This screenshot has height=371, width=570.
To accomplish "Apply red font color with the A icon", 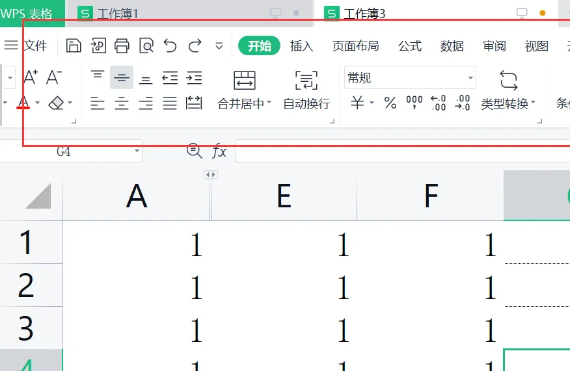I will click(23, 103).
